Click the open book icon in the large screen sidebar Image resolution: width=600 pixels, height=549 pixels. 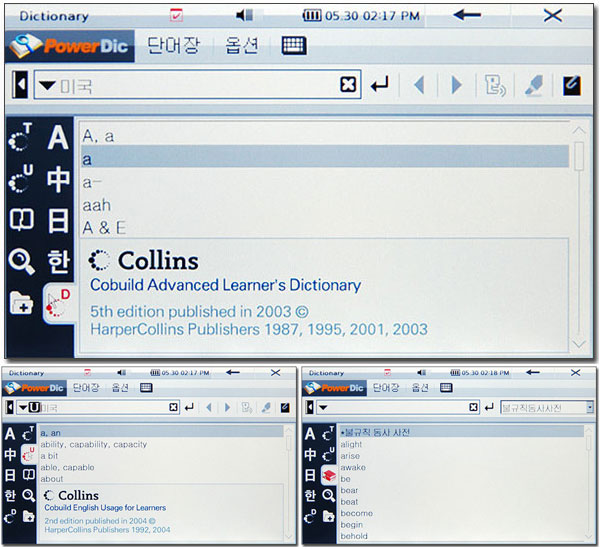coord(21,220)
